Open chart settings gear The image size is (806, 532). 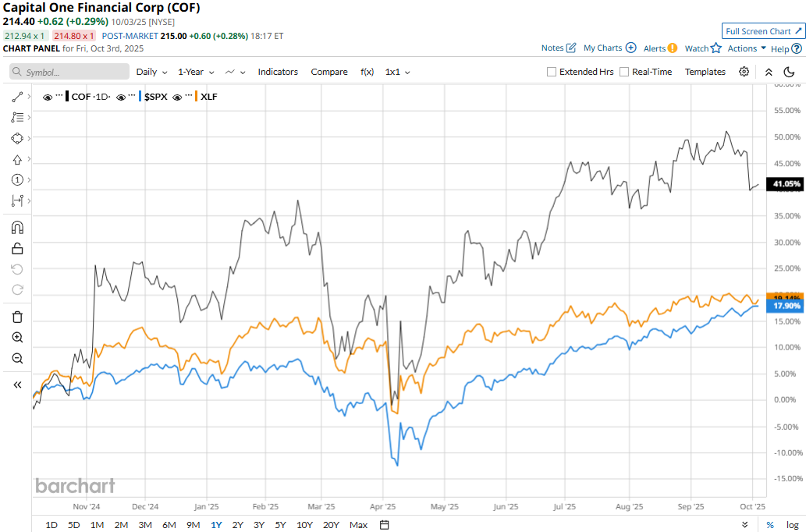(x=744, y=72)
